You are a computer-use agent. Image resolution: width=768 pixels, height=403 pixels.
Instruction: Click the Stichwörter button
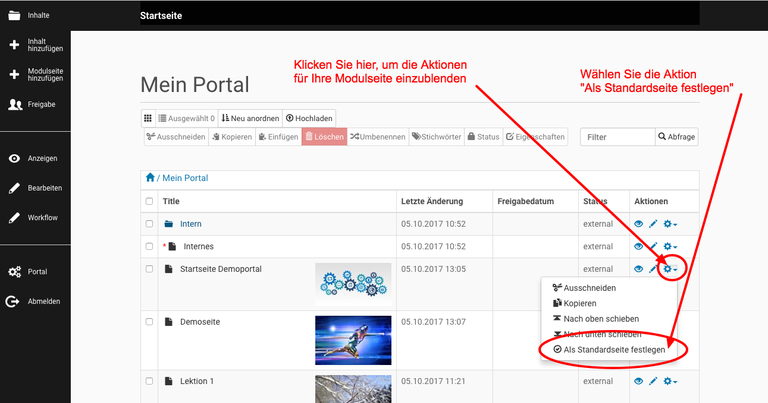(436, 137)
